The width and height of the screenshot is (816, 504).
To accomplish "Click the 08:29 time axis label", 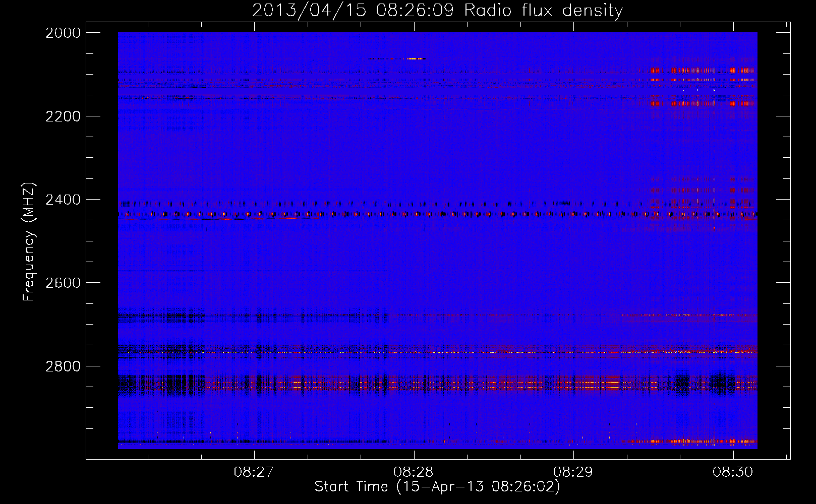I will pos(573,472).
